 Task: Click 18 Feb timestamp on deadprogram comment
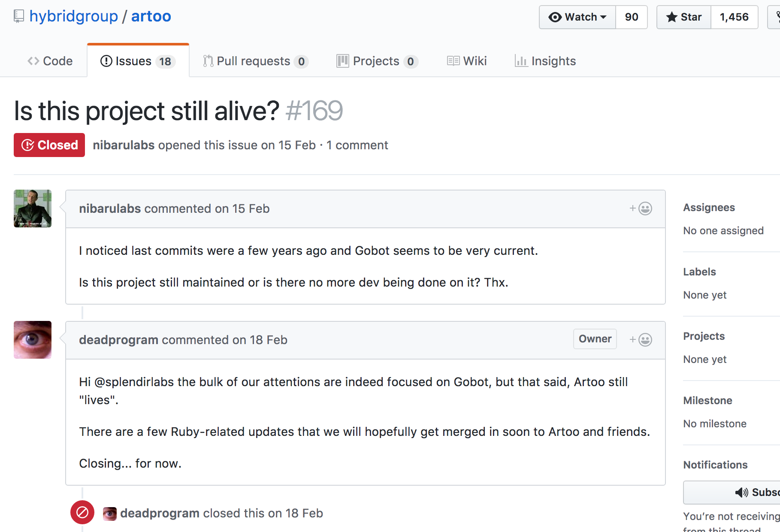point(269,340)
